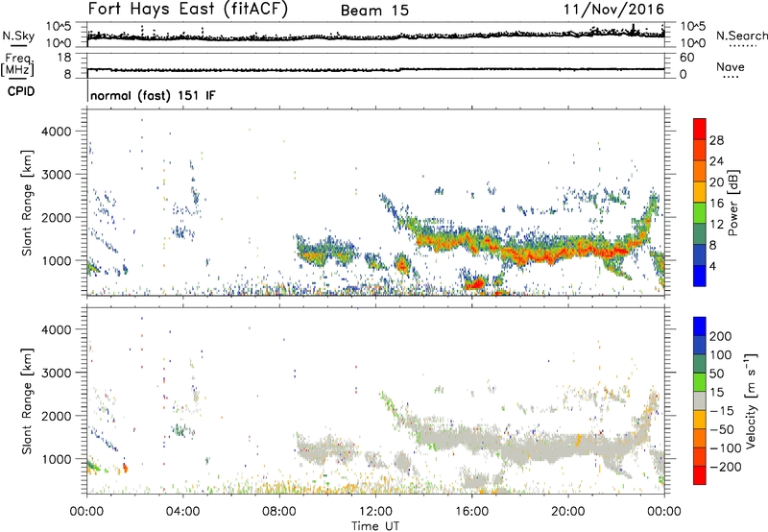Click the 'Power [dB]' color bar label
Image resolution: width=768 pixels, height=532 pixels.
[733, 203]
